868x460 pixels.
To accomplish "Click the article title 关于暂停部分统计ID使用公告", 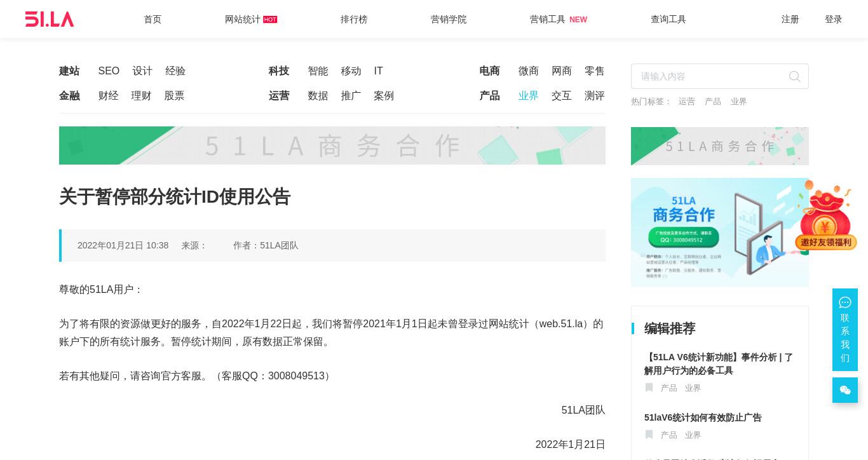I will pos(175,197).
